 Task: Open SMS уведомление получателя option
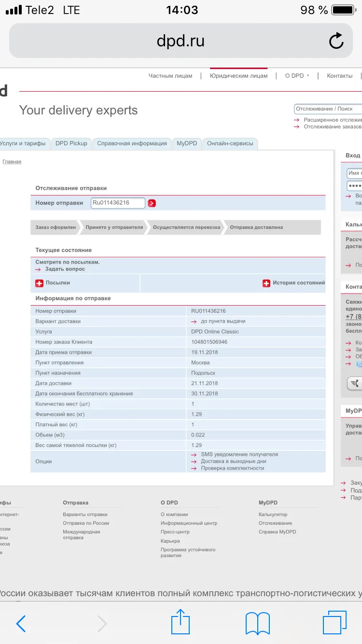click(x=239, y=454)
